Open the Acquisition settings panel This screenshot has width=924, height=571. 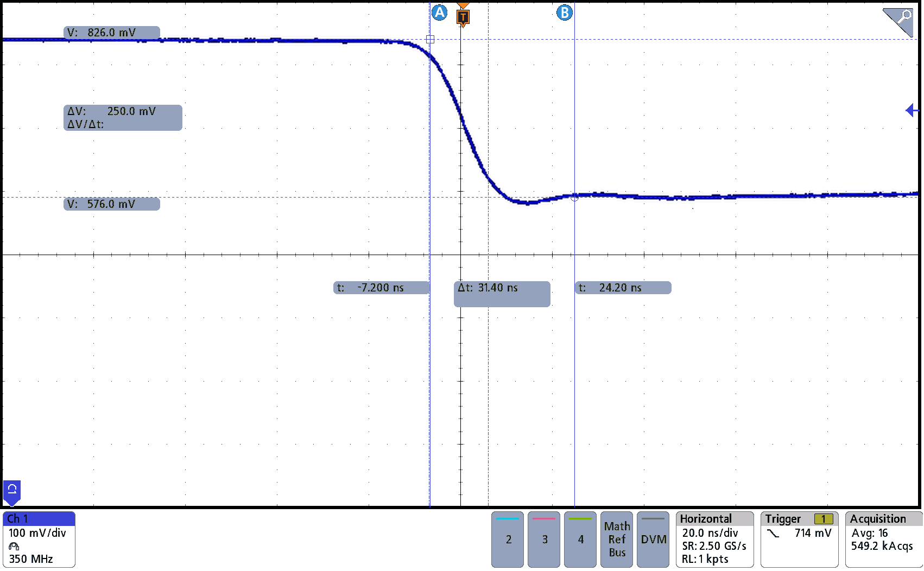tap(883, 539)
